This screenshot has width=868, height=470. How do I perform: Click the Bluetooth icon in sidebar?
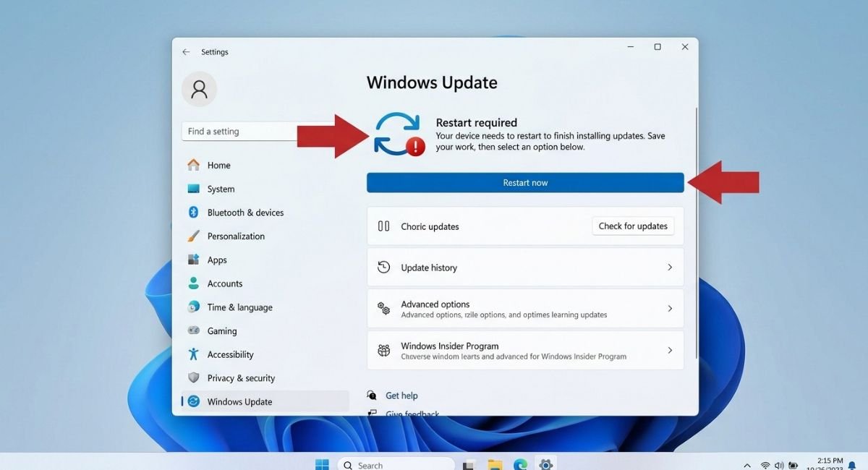pyautogui.click(x=193, y=213)
